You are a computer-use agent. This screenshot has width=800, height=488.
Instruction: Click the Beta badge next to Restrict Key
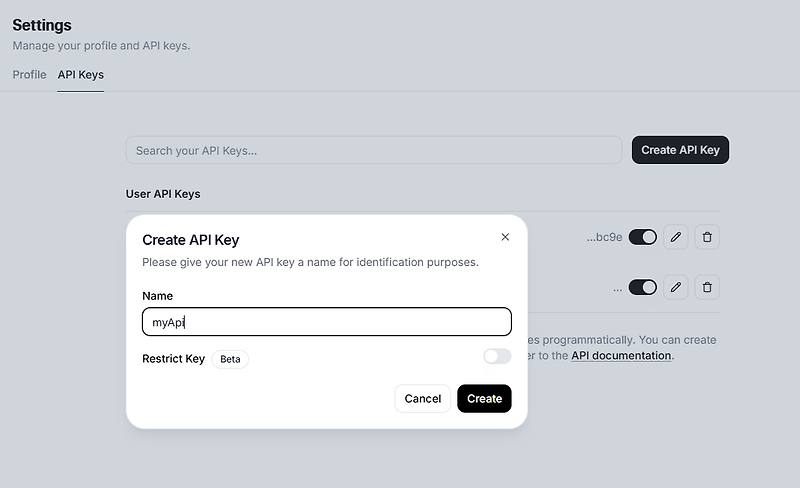(230, 359)
